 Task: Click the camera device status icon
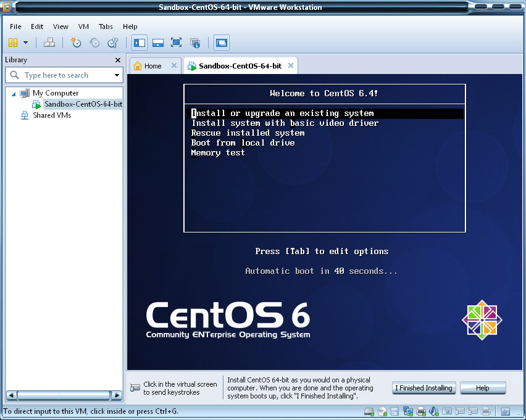(446, 411)
